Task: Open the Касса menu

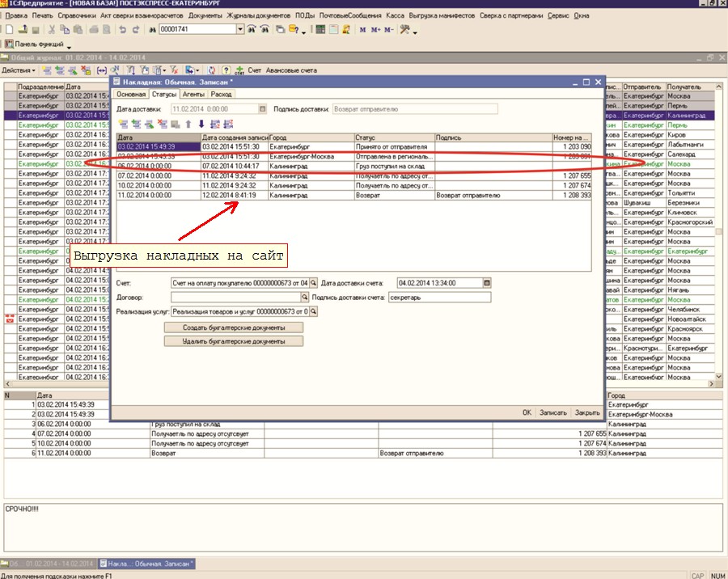Action: coord(395,15)
